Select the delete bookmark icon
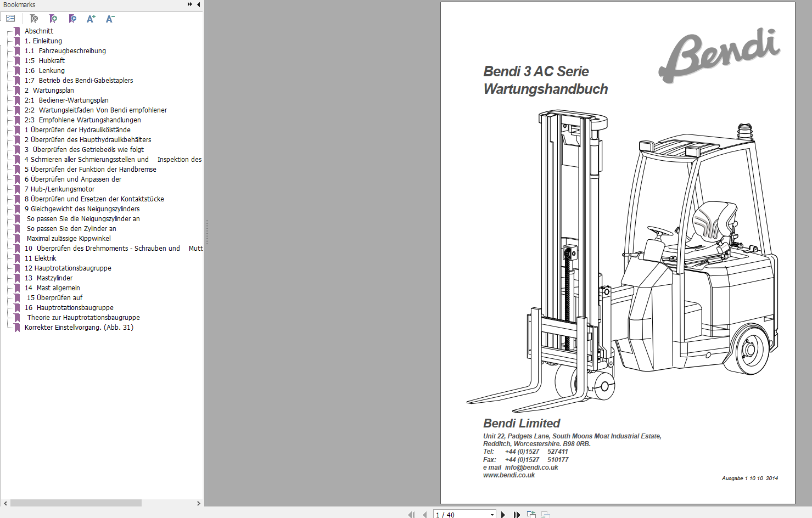 point(34,19)
